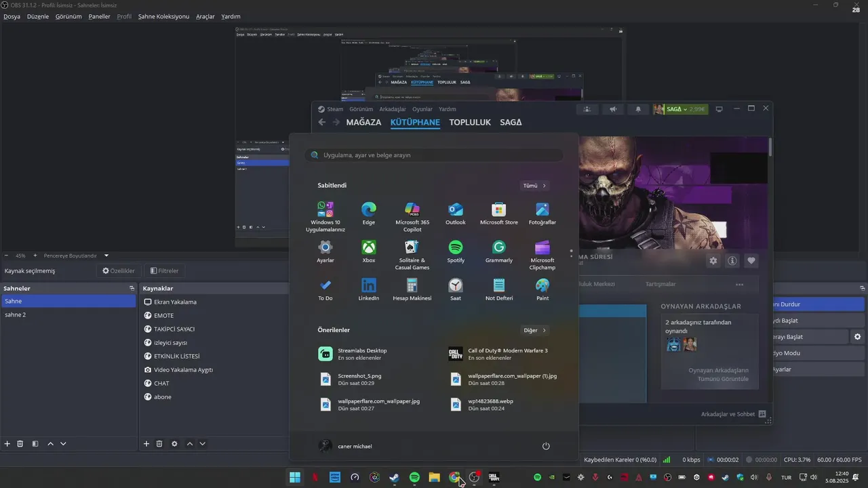This screenshot has width=868, height=488.
Task: Open Microsoft Clipchamp pinned app
Action: 542,255
